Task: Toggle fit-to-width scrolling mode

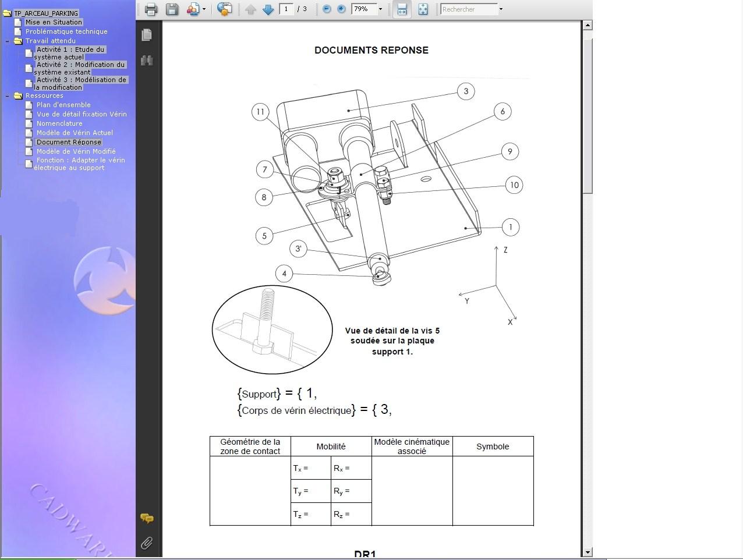Action: (402, 9)
